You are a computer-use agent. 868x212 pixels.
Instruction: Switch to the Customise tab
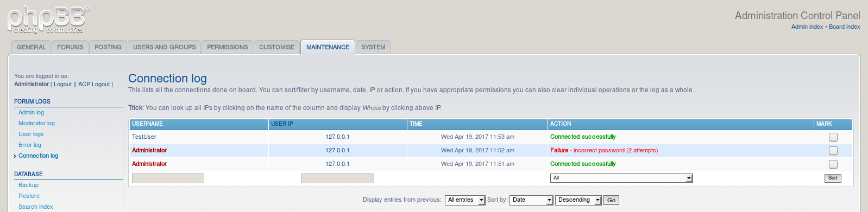point(276,47)
